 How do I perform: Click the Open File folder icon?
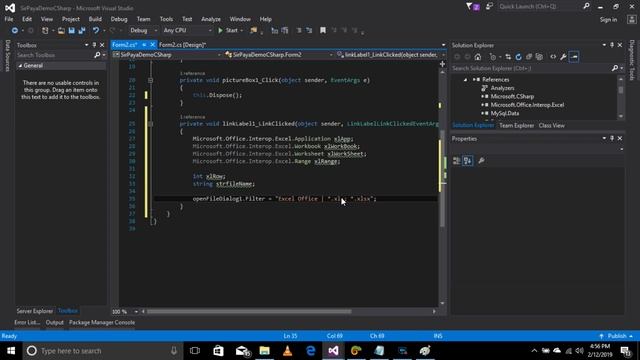(x=61, y=31)
